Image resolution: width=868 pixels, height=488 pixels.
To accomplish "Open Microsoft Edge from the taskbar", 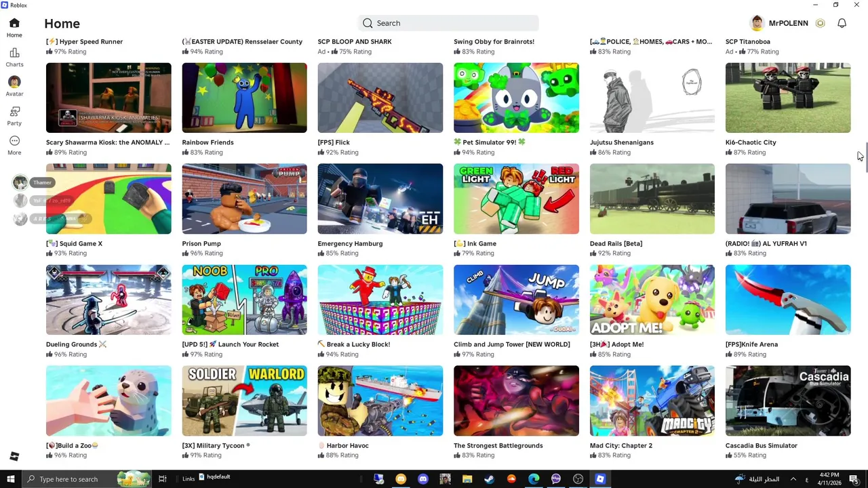I will 534,479.
